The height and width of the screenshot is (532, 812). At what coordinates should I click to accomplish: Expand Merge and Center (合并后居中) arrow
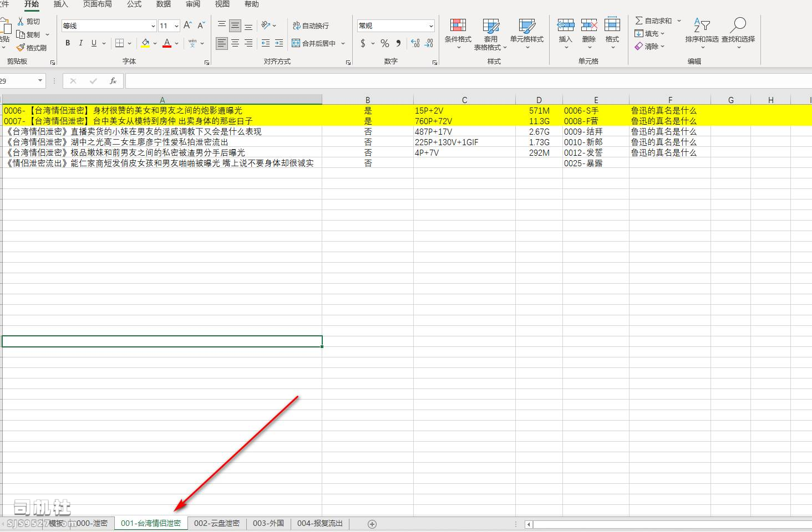pos(343,43)
